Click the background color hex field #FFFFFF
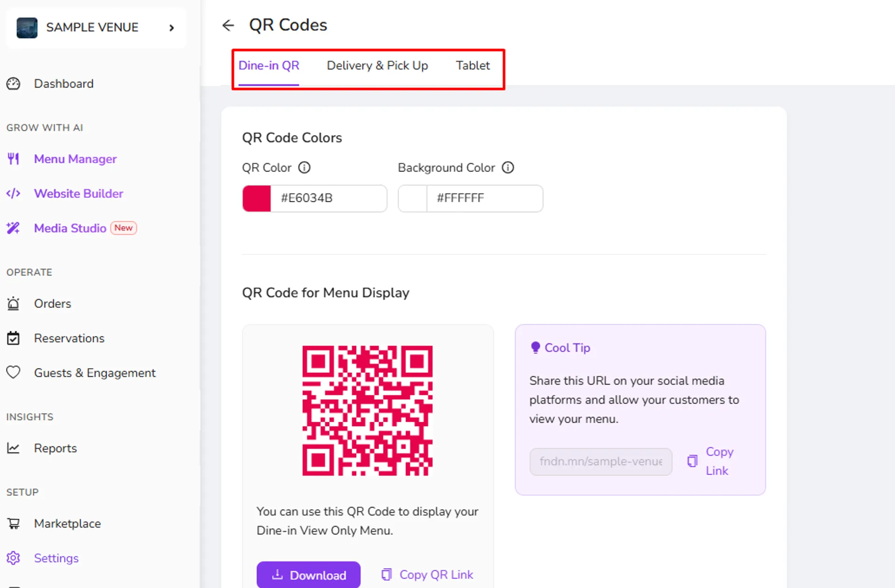 point(485,198)
